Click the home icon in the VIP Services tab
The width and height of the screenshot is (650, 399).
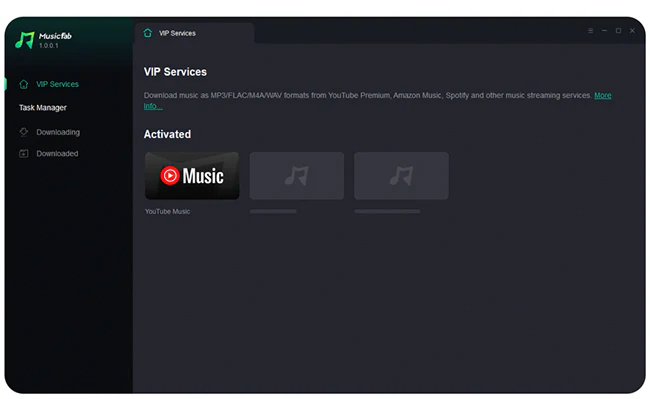(148, 33)
